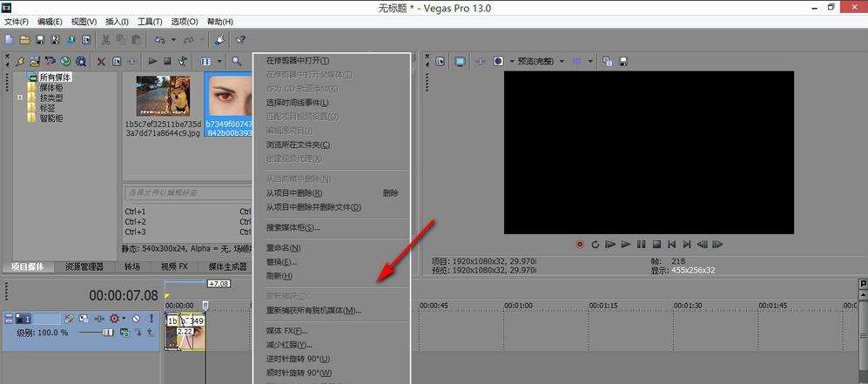This screenshot has width=868, height=384.
Task: Toggle the Interactive Tutorials brush icon
Action: pos(219,40)
